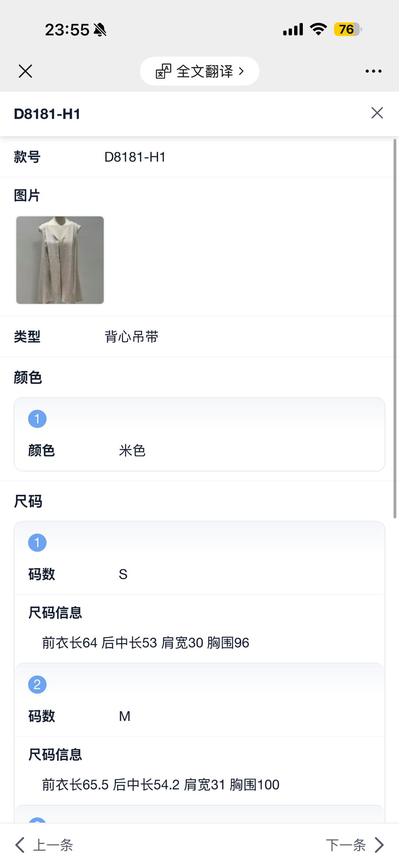Tap the number 1 badge under 颜色
399x868 pixels.
click(37, 419)
